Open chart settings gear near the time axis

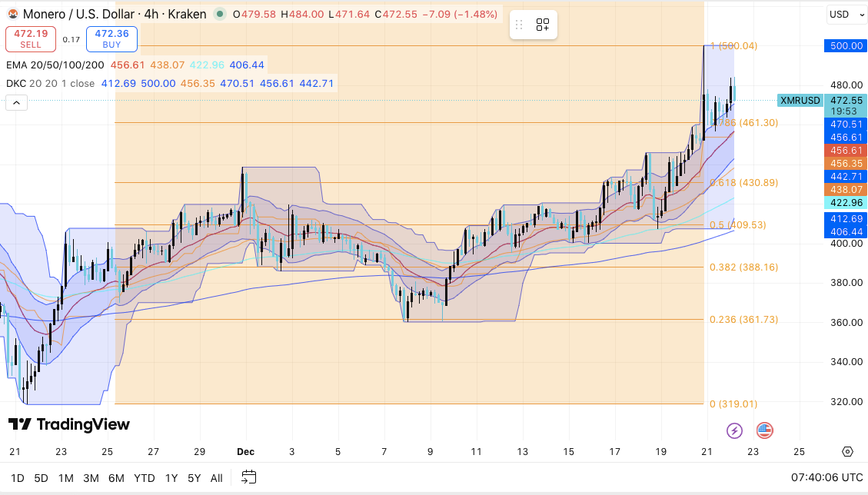(x=847, y=452)
